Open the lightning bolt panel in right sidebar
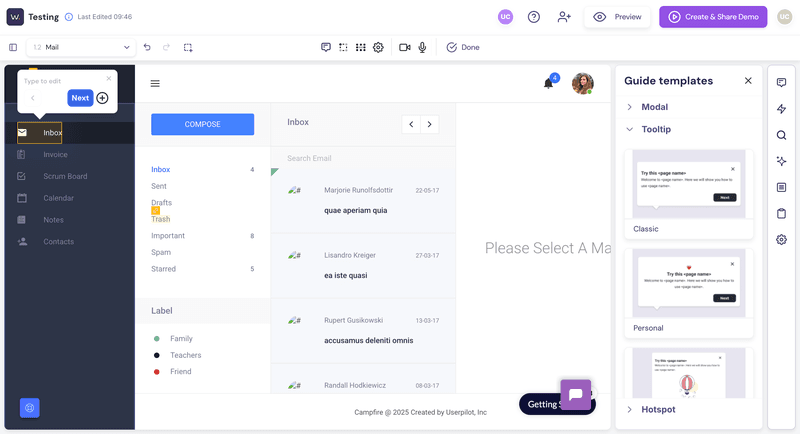This screenshot has height=434, width=800. (781, 109)
